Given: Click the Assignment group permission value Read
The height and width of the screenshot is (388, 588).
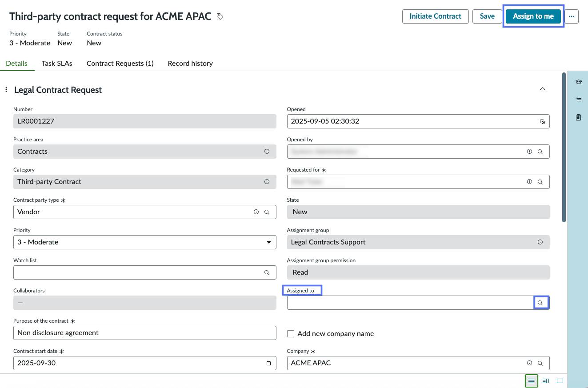Looking at the screenshot, I should tap(300, 272).
